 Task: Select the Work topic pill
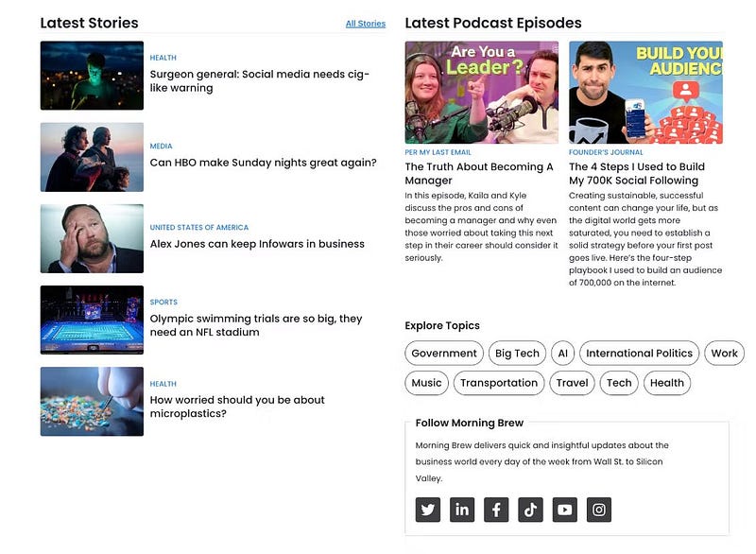(724, 353)
